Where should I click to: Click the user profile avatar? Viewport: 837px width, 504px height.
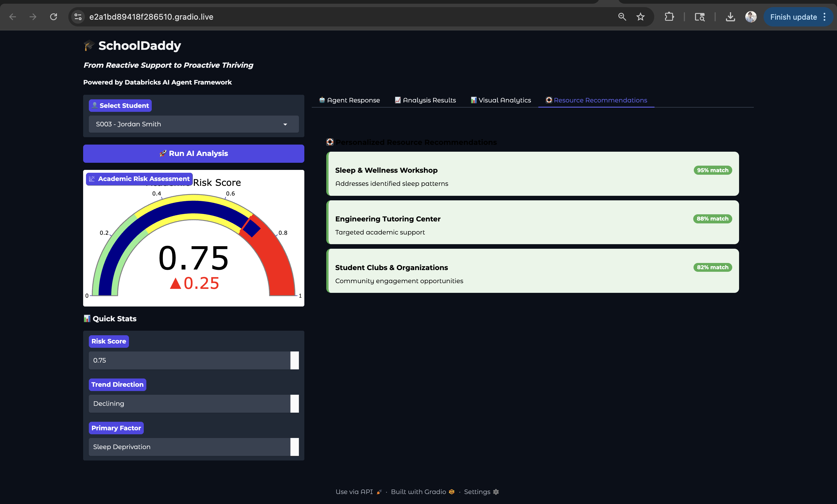click(x=750, y=17)
